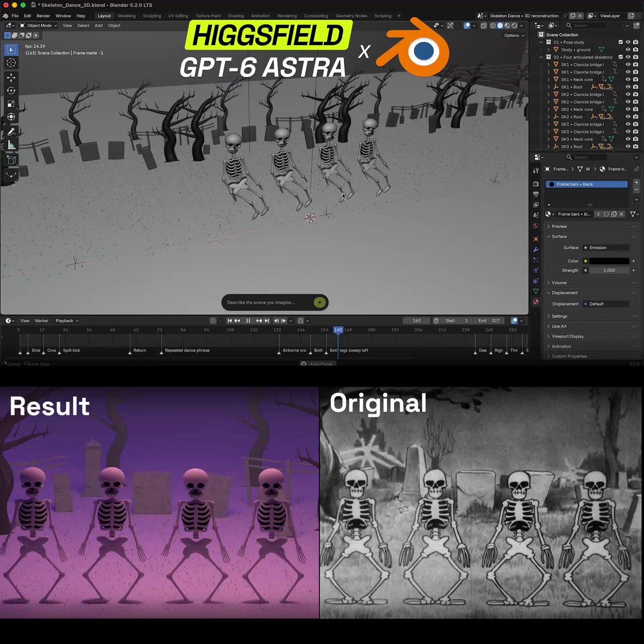Viewport: 644px width, 644px height.
Task: Pause the animation playback
Action: click(248, 320)
